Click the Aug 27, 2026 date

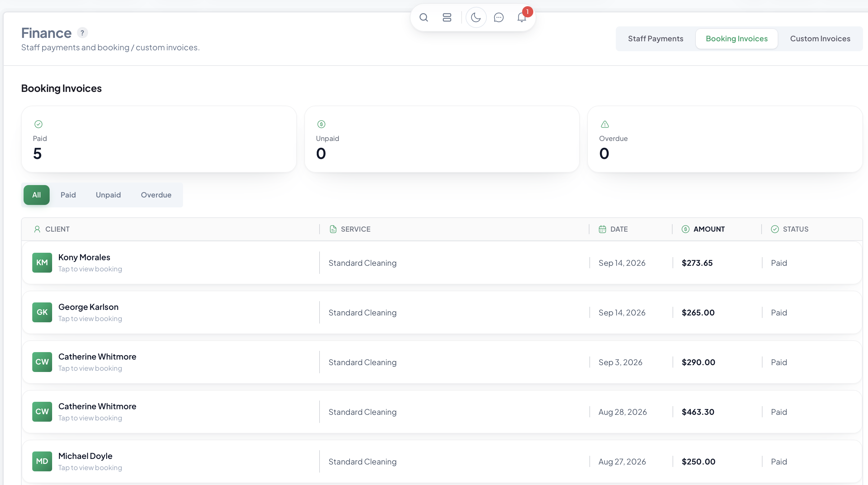pyautogui.click(x=622, y=461)
